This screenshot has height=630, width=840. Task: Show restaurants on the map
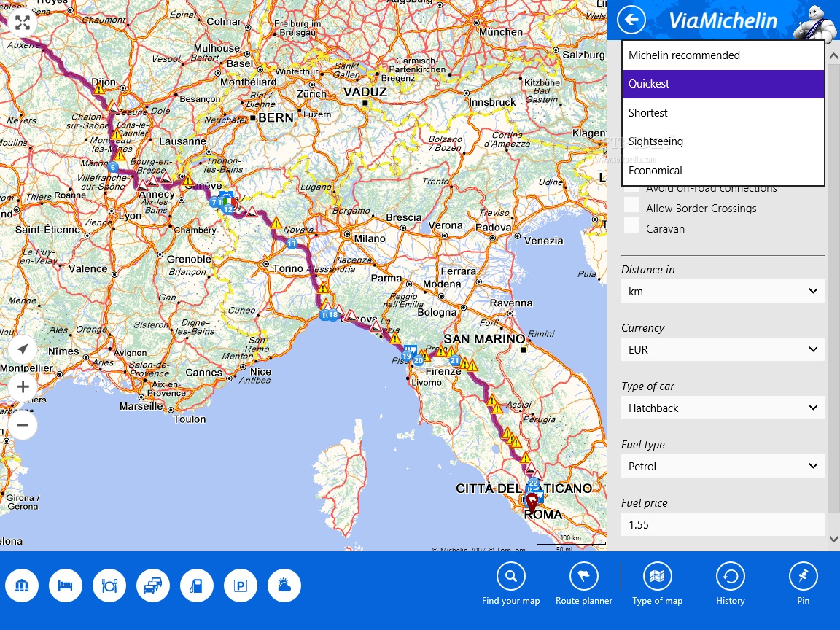[x=109, y=586]
